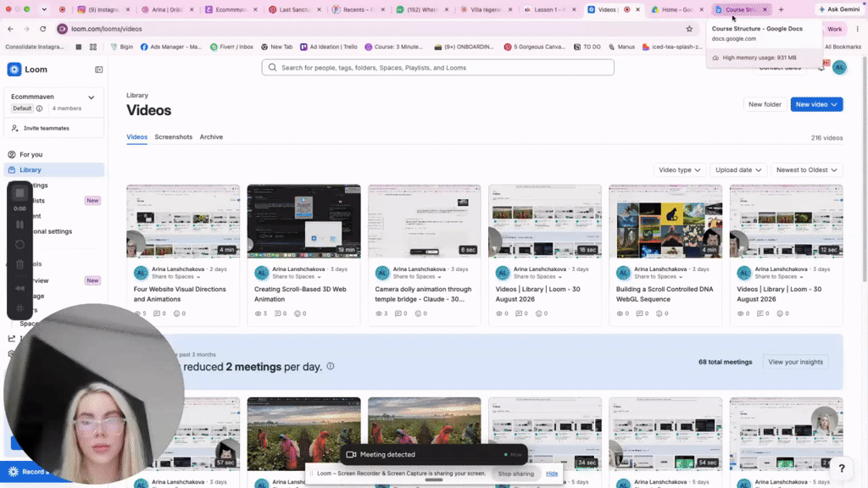Go back in browser
This screenshot has width=868, height=488.
pyautogui.click(x=10, y=29)
